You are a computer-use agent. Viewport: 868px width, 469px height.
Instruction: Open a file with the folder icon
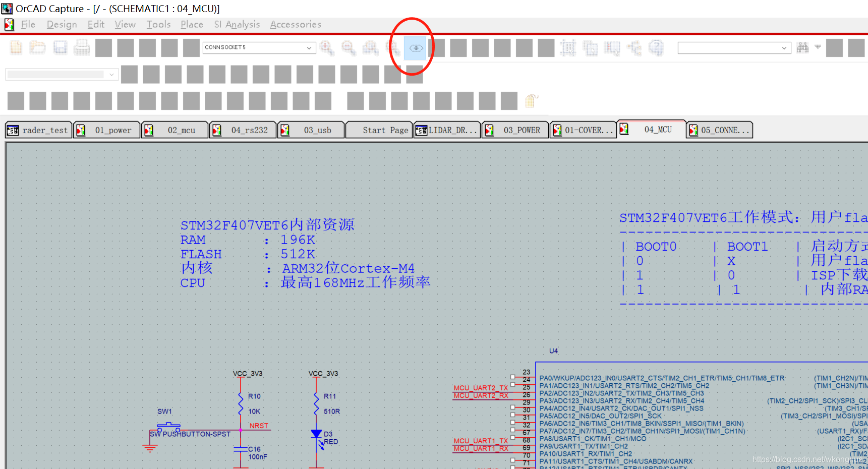[x=38, y=48]
